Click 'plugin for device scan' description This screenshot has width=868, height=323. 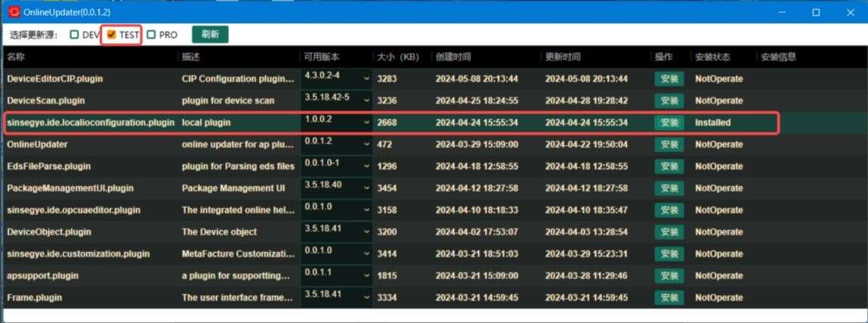[227, 101]
